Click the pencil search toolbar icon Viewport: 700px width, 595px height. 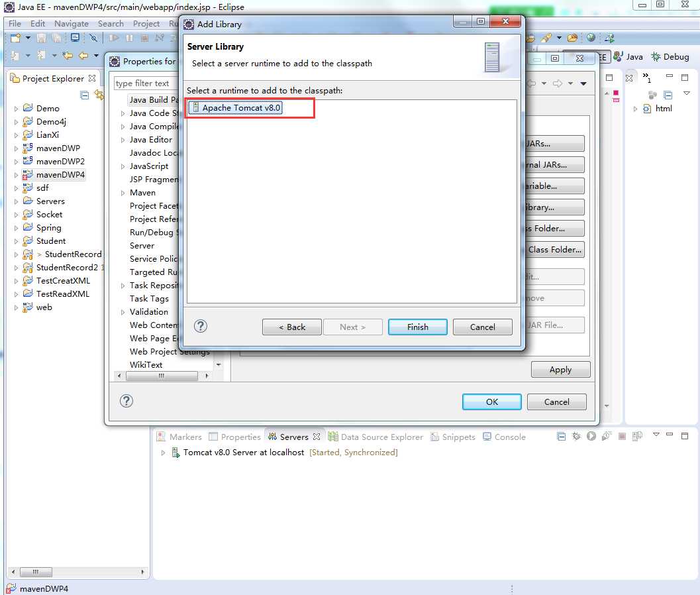pyautogui.click(x=546, y=38)
